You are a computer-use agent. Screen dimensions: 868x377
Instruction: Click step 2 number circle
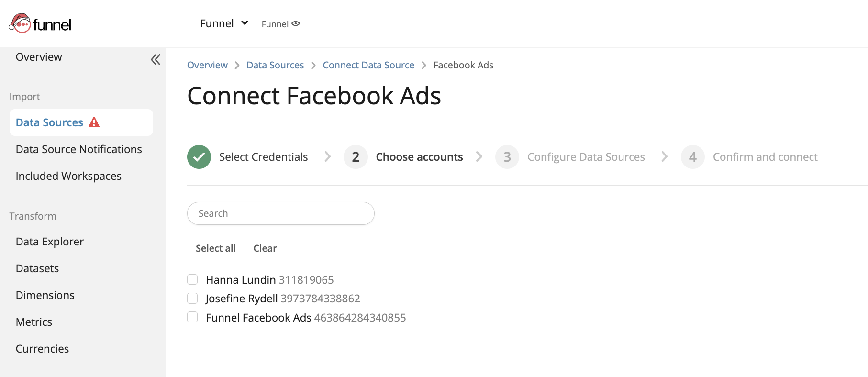coord(356,157)
